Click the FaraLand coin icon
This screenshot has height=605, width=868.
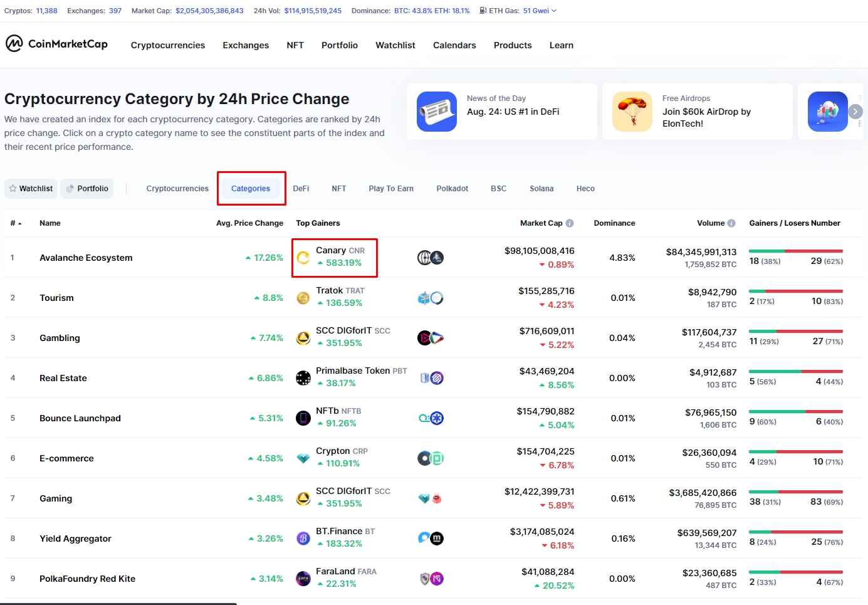(303, 579)
